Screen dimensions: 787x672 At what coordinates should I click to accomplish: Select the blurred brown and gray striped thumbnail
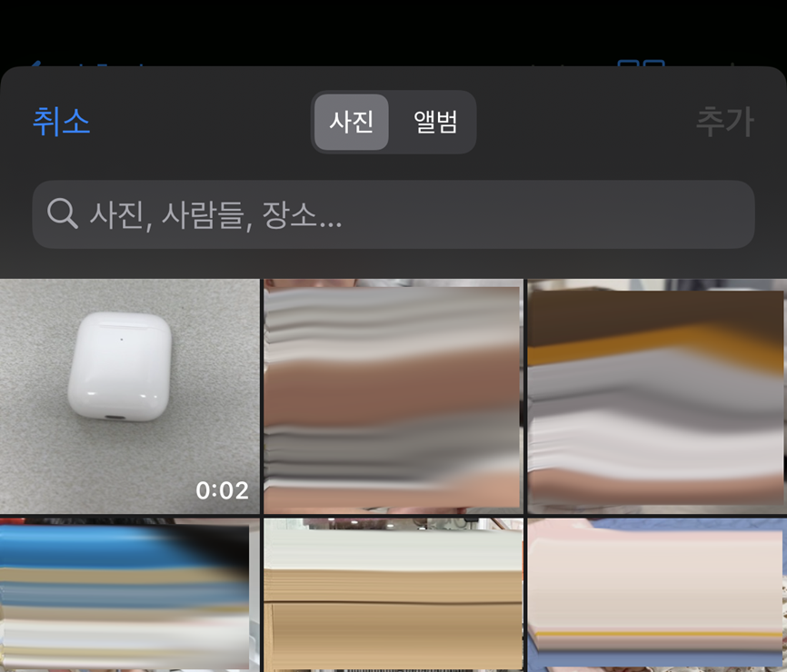393,396
